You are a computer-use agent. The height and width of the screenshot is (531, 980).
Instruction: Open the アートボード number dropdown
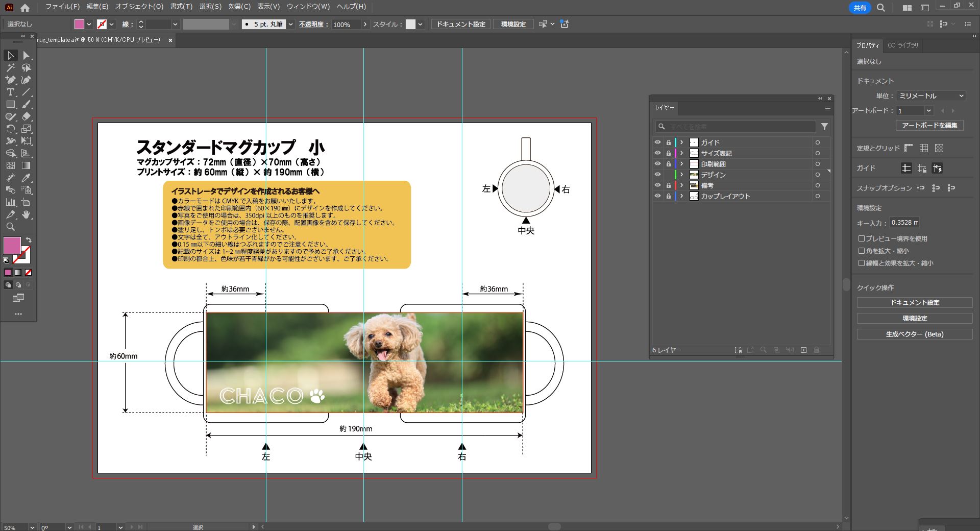(928, 111)
